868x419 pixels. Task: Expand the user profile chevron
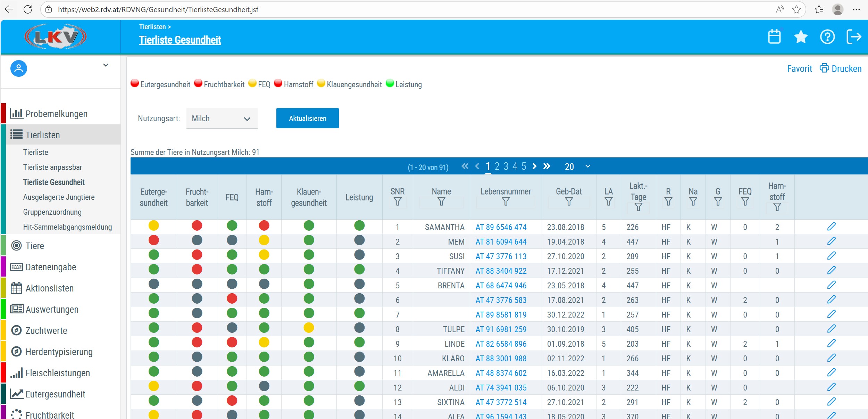(106, 65)
